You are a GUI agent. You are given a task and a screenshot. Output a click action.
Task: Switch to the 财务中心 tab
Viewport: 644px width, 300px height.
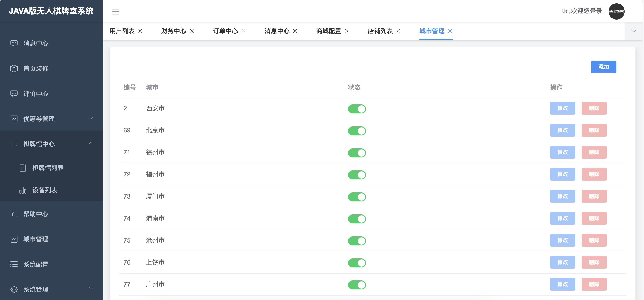[174, 31]
